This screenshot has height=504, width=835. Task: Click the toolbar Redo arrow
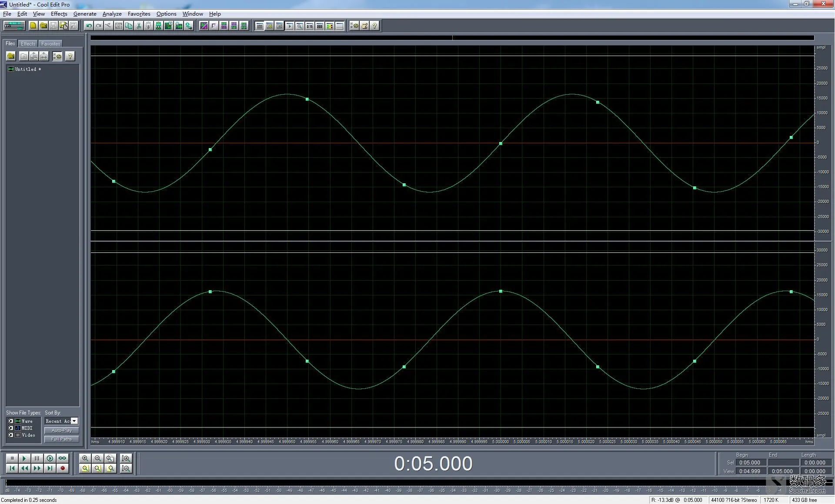point(99,26)
